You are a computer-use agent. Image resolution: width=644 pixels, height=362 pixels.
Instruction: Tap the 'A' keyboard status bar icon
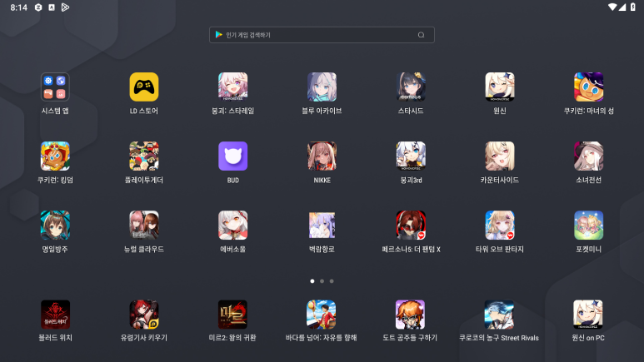click(52, 7)
